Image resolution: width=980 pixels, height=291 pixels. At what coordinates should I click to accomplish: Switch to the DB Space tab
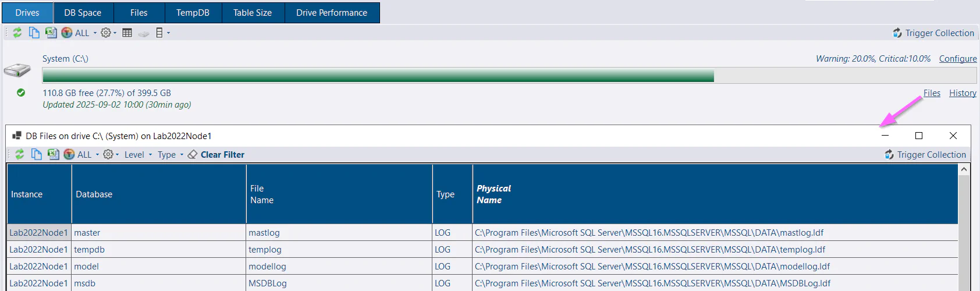(83, 13)
